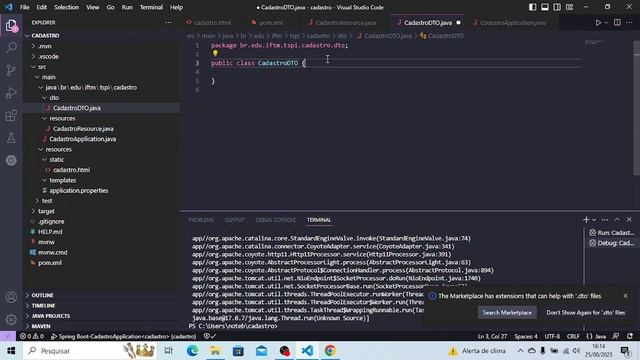Switch to CadastroResource.java editor tab
640x360 pixels.
pos(345,23)
